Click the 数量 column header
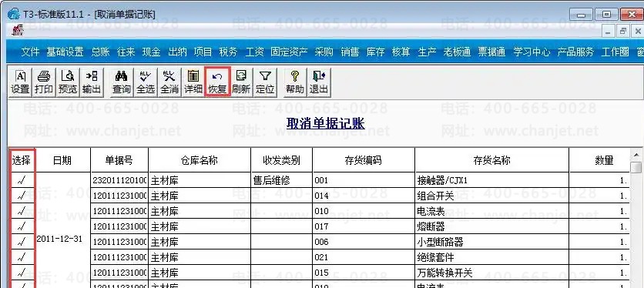Screen dimensions: 644x288 (x=599, y=160)
